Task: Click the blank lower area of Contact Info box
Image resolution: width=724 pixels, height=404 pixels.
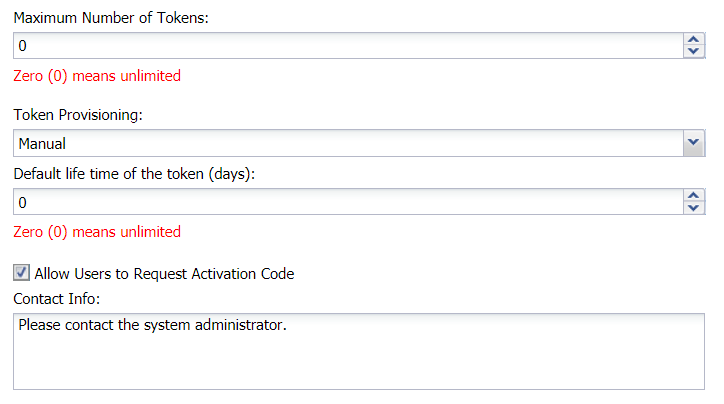Action: pyautogui.click(x=360, y=365)
